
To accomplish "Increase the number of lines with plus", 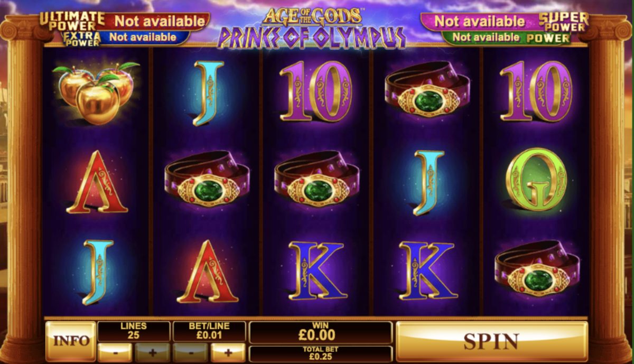I will click(x=152, y=351).
